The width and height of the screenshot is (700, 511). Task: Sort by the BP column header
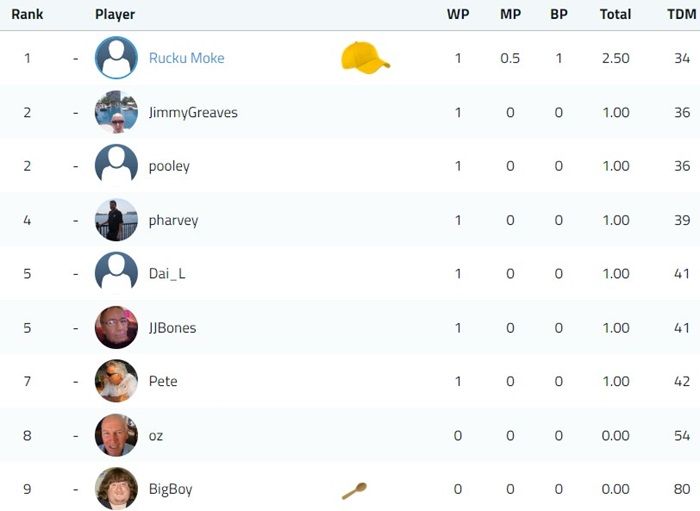[558, 14]
